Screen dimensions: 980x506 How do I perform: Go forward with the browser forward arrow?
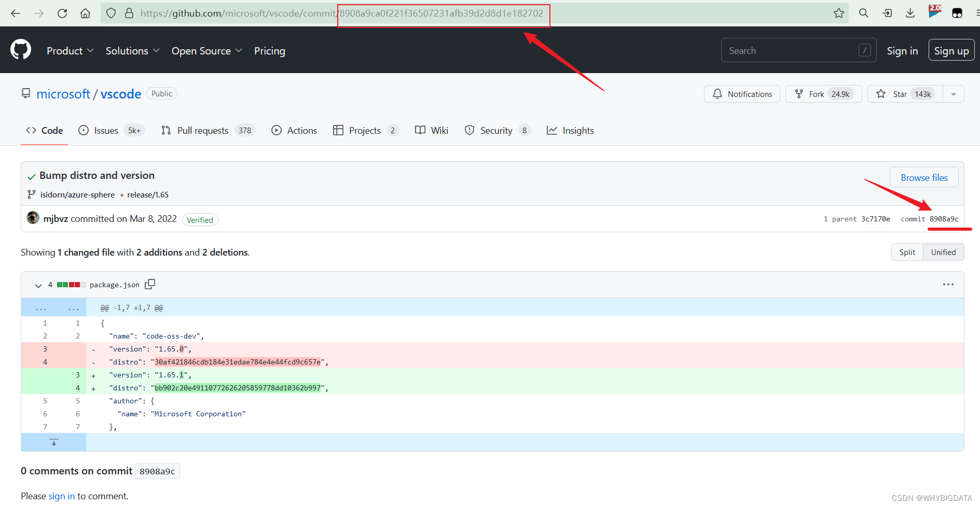(39, 13)
